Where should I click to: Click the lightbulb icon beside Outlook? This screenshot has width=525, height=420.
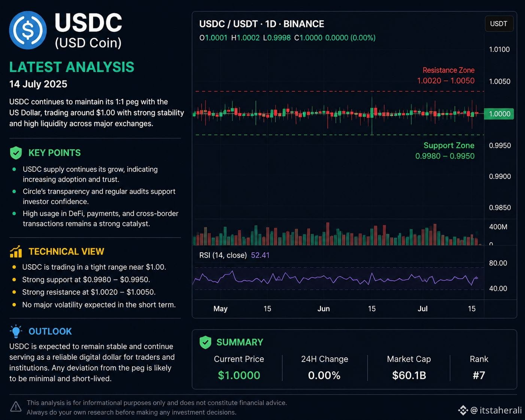tap(16, 332)
